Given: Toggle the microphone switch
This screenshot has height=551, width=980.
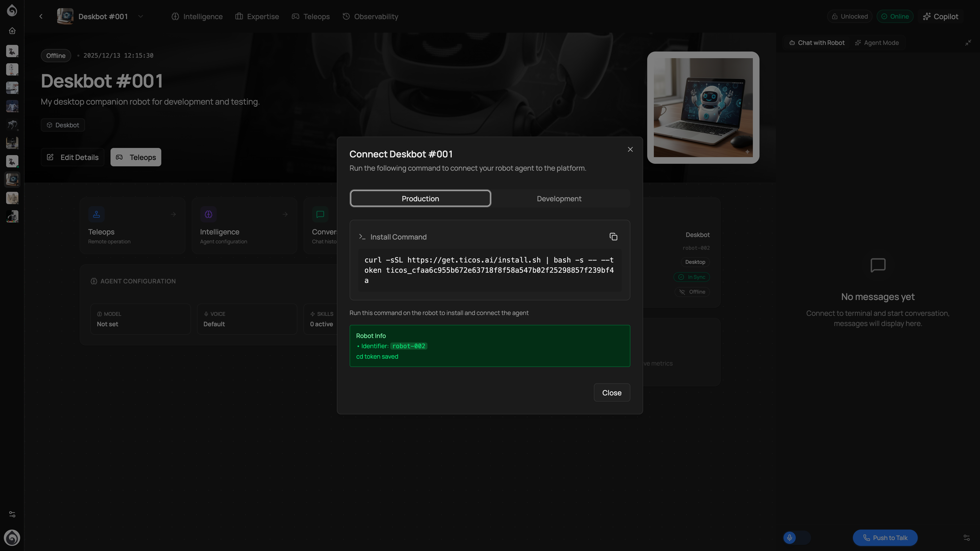Looking at the screenshot, I should coord(796,538).
